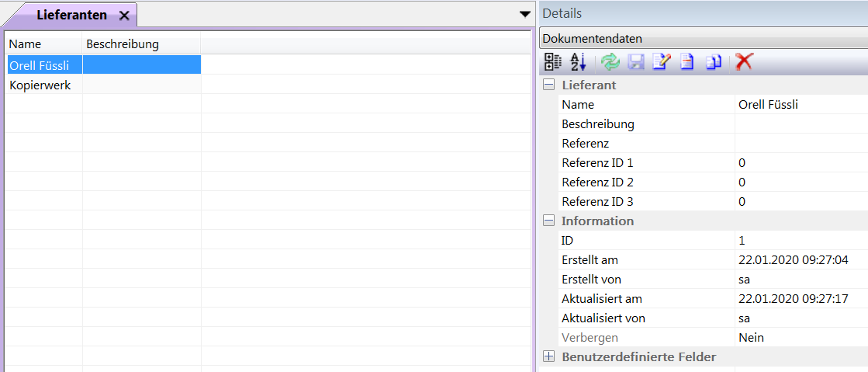
Task: Select the Kopierwerk row in the list
Action: (x=40, y=85)
